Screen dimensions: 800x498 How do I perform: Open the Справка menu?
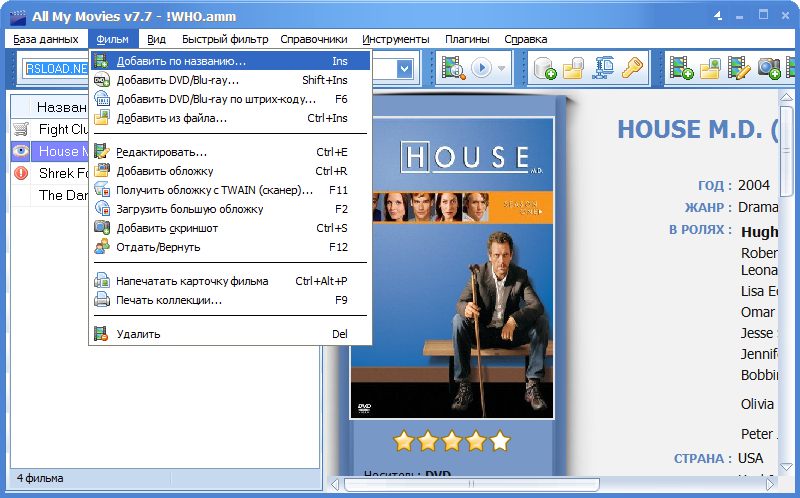pyautogui.click(x=526, y=39)
